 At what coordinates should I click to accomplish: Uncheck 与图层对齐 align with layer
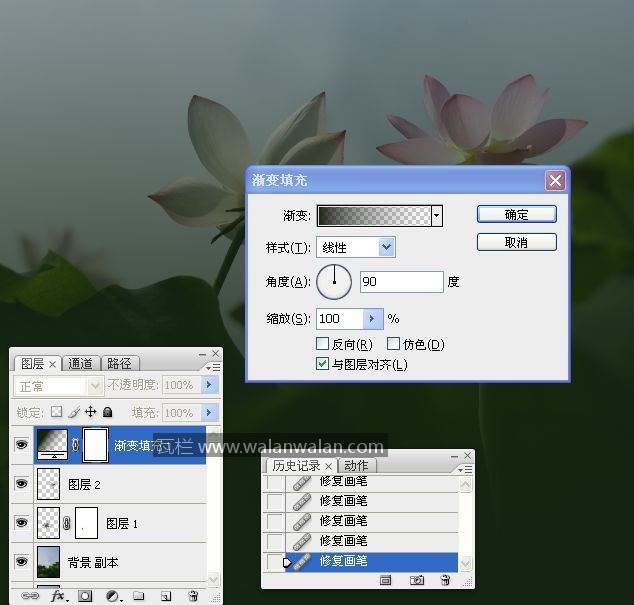point(323,364)
